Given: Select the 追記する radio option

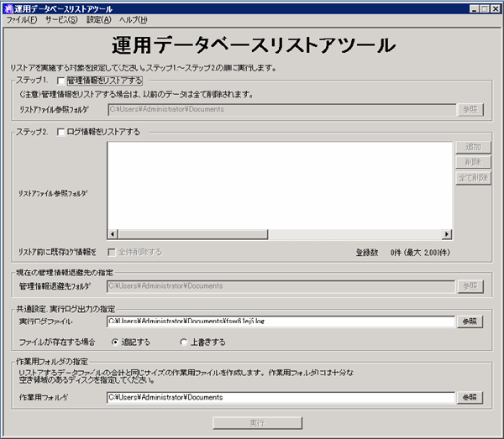Looking at the screenshot, I should [x=116, y=342].
